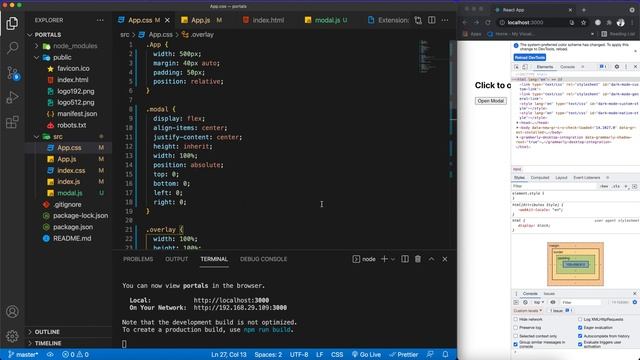Viewport: 640px width, 360px height.
Task: Select the inspect element tool in DevTools
Action: tap(517, 67)
